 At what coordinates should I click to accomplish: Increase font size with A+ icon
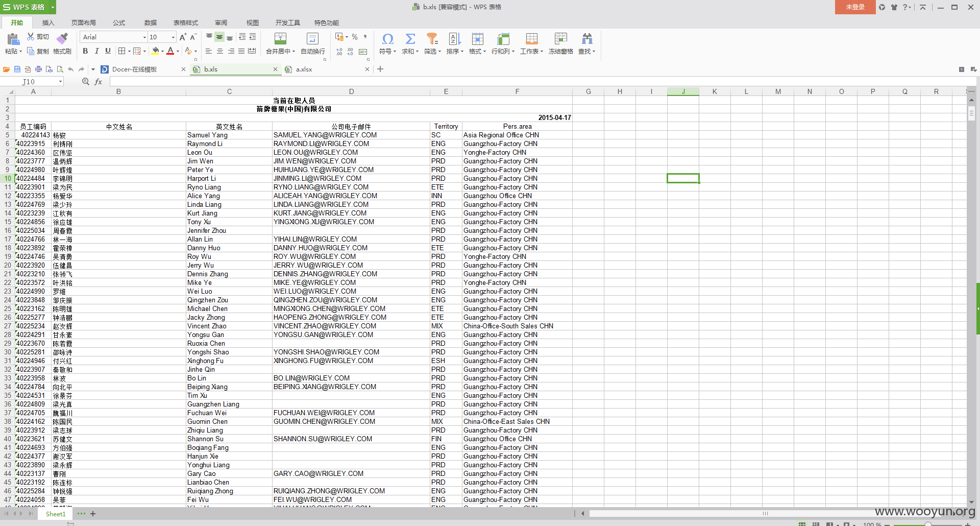click(x=183, y=37)
